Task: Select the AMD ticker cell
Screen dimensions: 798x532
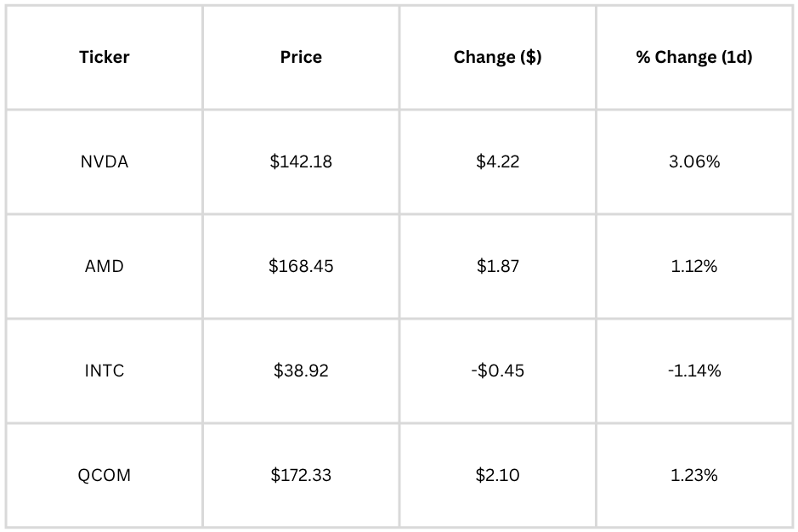Action: (105, 266)
